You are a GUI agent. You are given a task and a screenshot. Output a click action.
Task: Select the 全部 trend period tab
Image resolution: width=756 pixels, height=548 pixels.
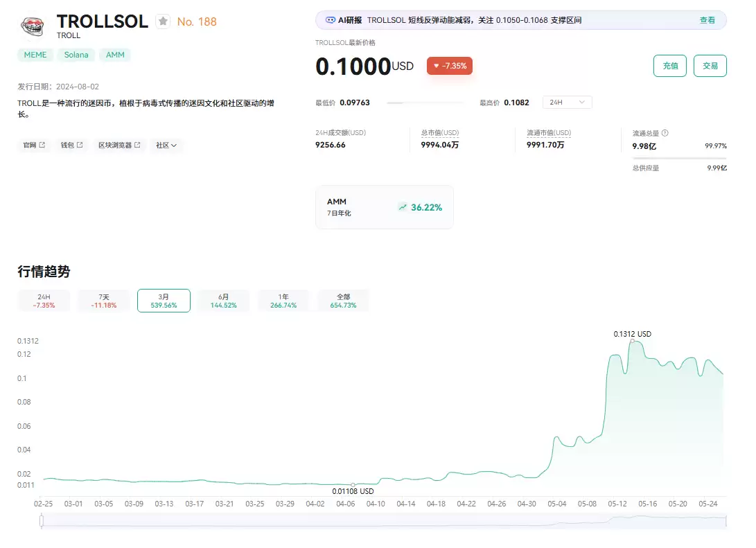pyautogui.click(x=343, y=301)
